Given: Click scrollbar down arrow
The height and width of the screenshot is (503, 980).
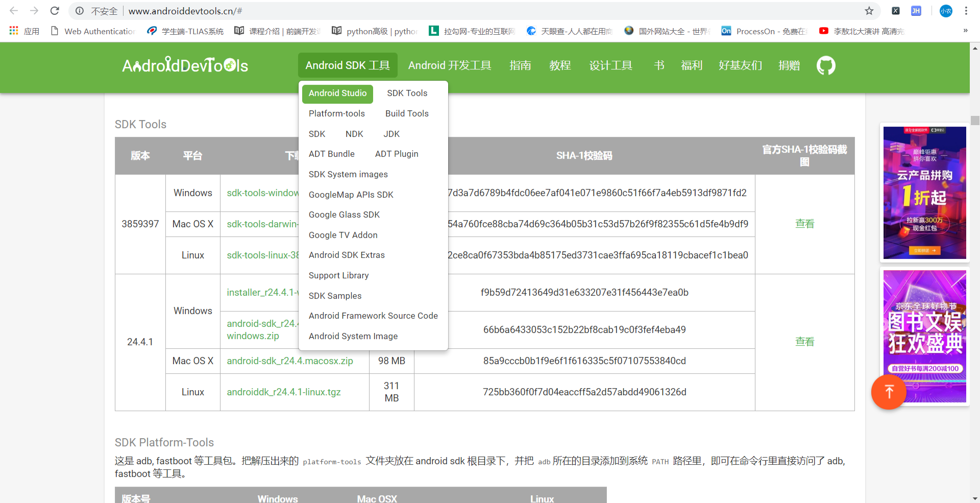Looking at the screenshot, I should (x=975, y=498).
